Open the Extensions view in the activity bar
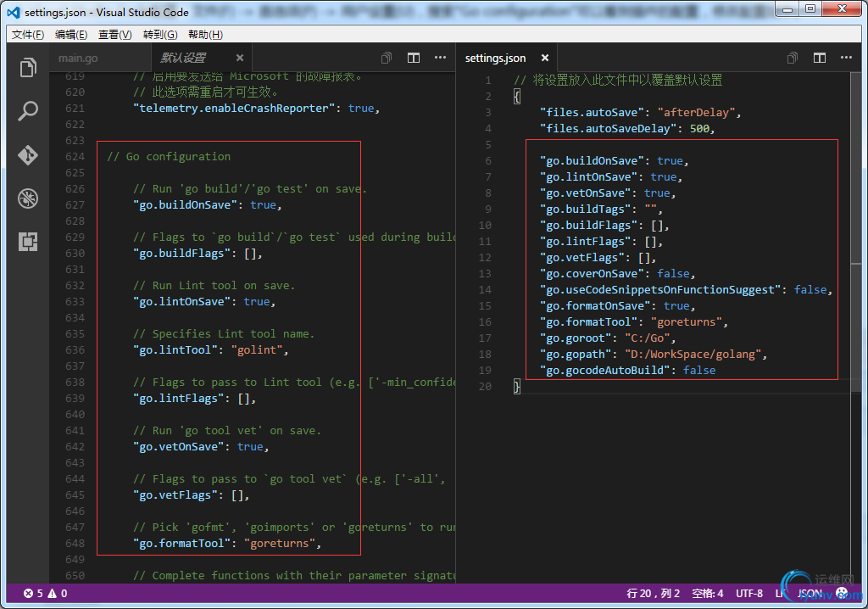The height and width of the screenshot is (609, 868). pos(28,241)
